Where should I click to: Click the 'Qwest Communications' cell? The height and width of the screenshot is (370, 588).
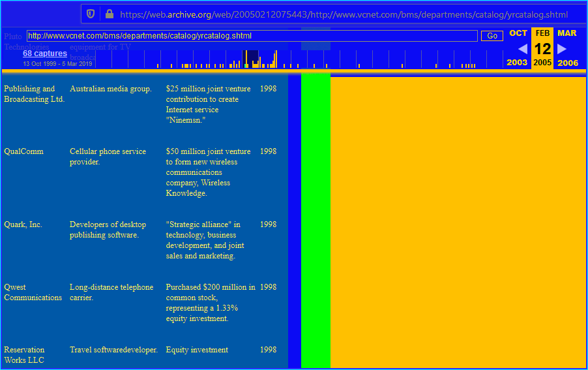click(33, 292)
